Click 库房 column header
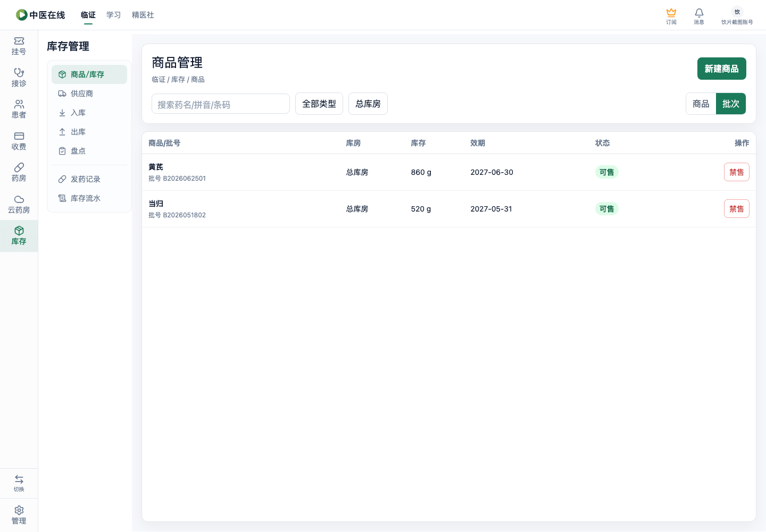 (353, 143)
